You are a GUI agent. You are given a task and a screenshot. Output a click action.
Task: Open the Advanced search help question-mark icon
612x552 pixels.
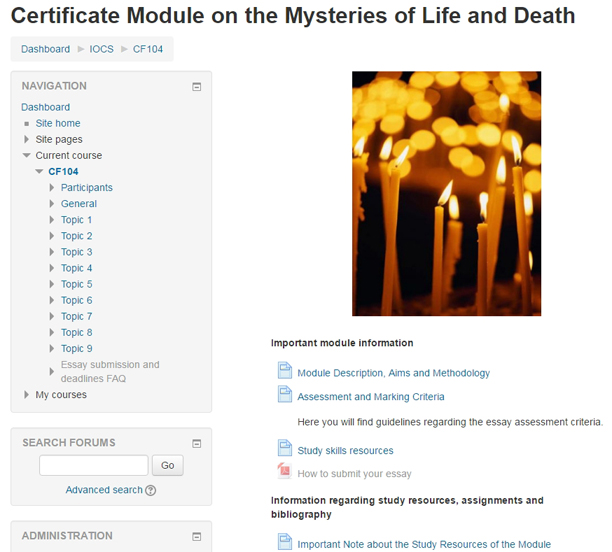point(151,490)
